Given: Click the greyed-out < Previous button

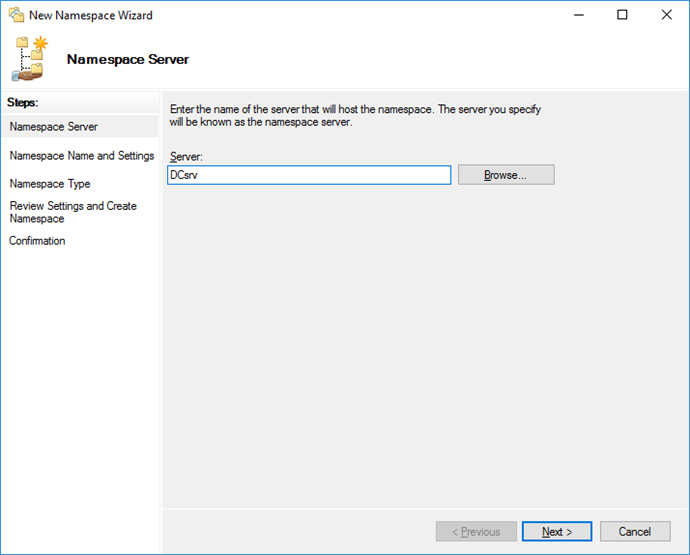Looking at the screenshot, I should click(x=476, y=532).
